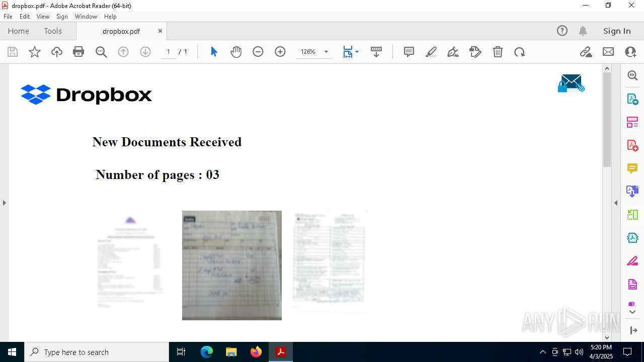
Task: Click the scrolling mode toolbar icon
Action: tap(376, 52)
